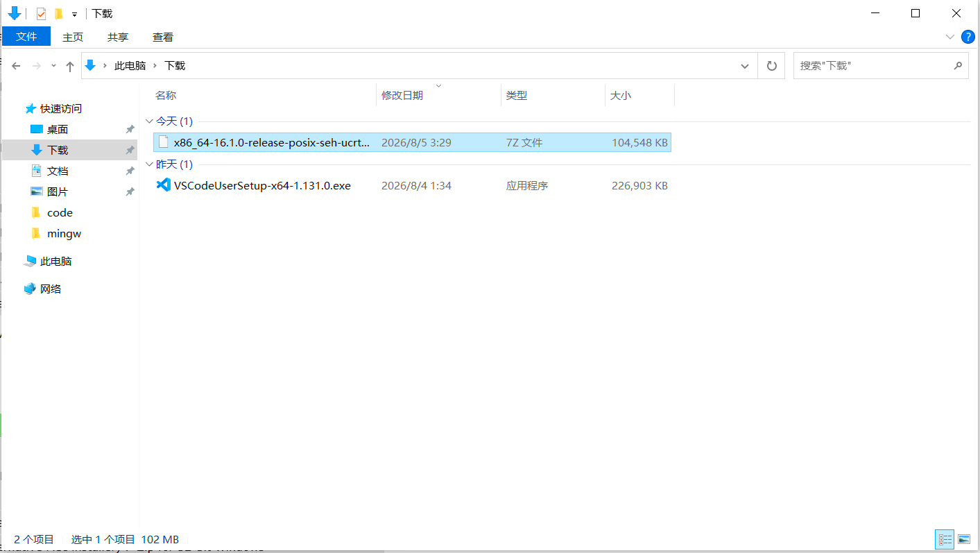Collapse the 今天 group
This screenshot has height=553, width=980.
tap(149, 121)
